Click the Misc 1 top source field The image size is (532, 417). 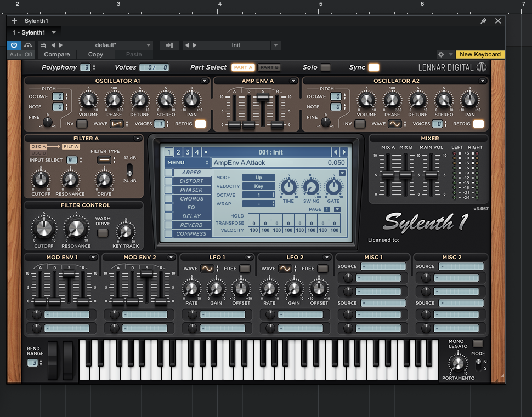point(383,266)
